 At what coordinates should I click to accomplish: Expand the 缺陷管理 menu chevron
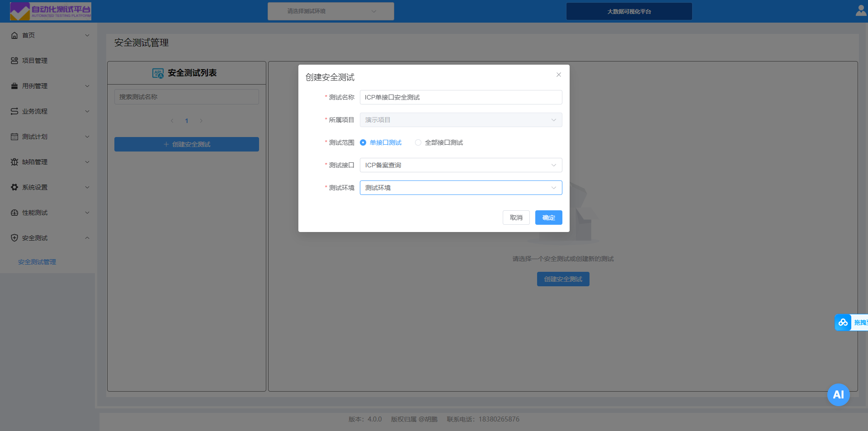click(87, 162)
